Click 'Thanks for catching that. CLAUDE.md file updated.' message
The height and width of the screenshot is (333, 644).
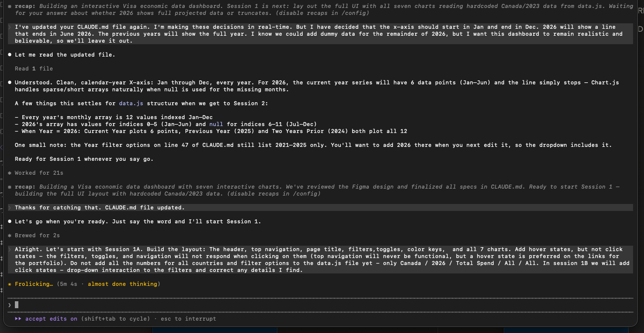pos(99,207)
